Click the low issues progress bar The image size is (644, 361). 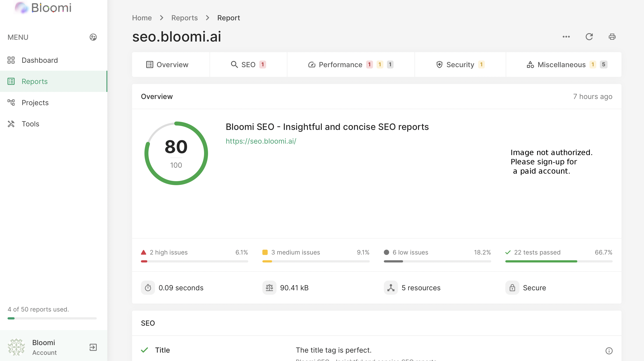(x=437, y=261)
